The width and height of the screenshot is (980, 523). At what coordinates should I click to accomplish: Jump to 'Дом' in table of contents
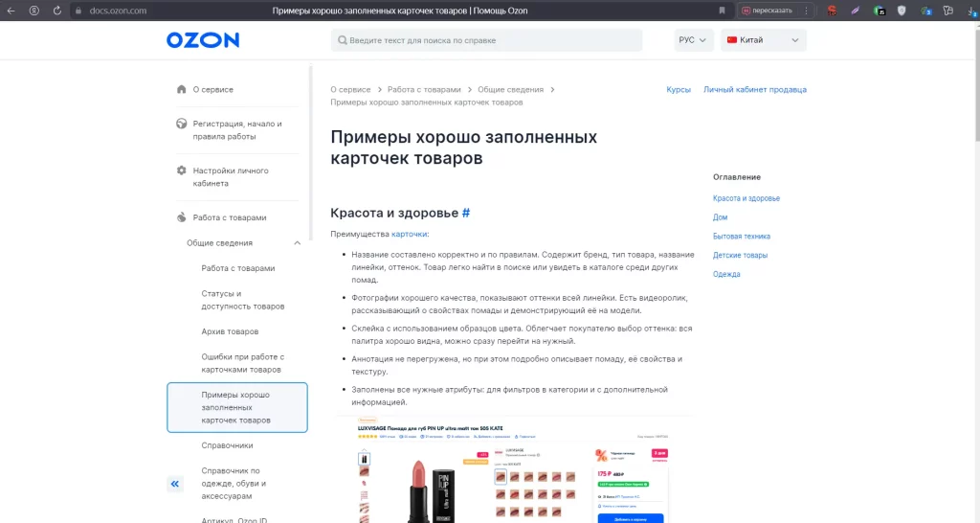(x=720, y=217)
